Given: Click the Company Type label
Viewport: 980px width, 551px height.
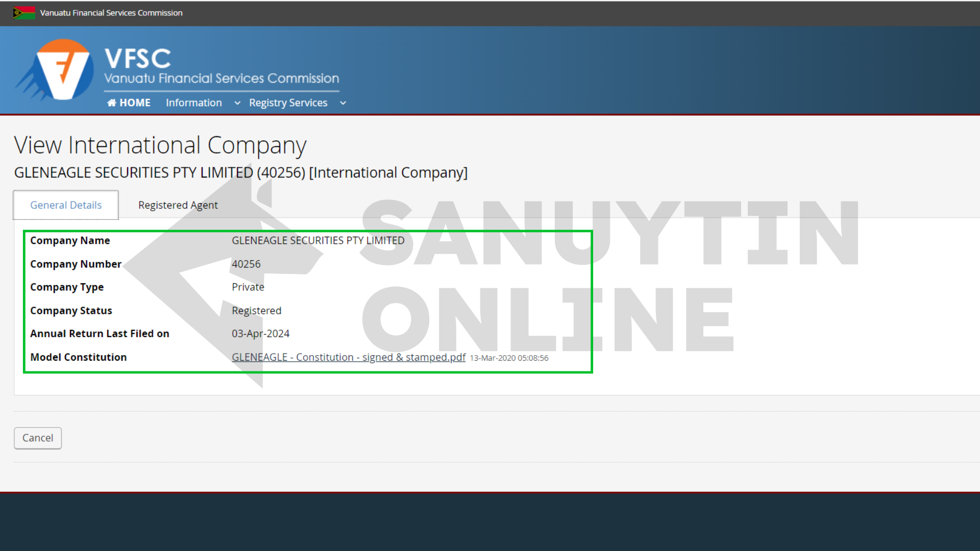Looking at the screenshot, I should pyautogui.click(x=67, y=287).
